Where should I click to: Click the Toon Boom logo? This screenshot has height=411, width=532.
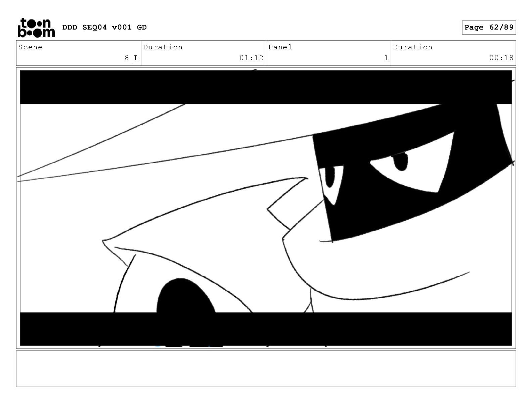pos(36,27)
